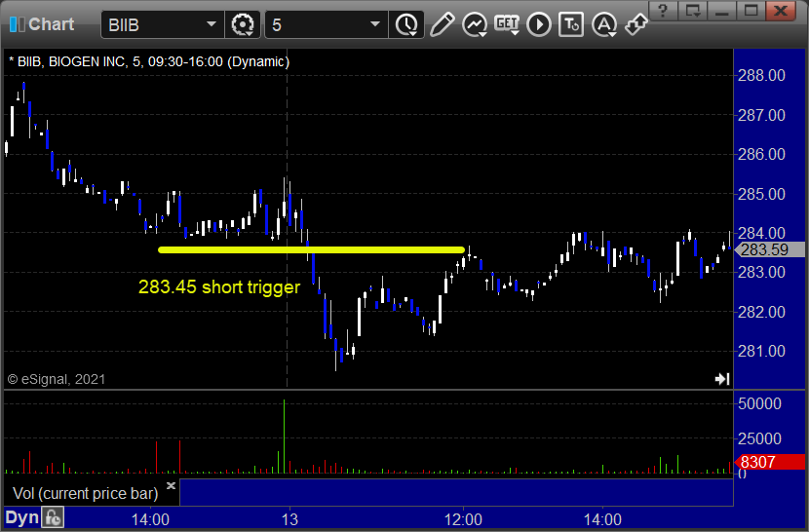The image size is (809, 532).
Task: Click the pin window icon
Action: pos(636,24)
